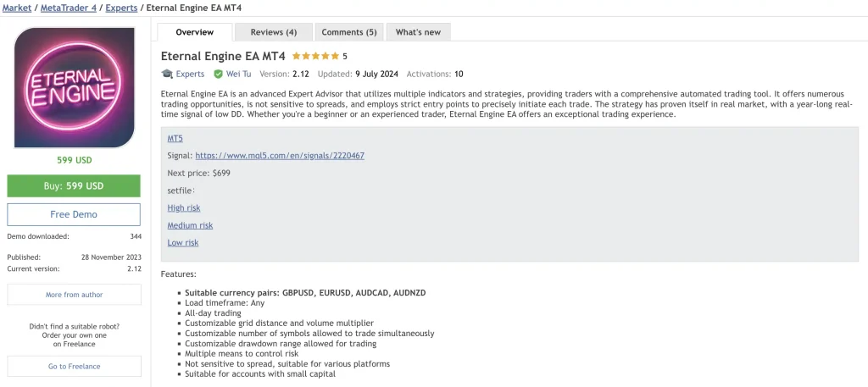This screenshot has height=387, width=868.
Task: Click Go to Freelance button
Action: [x=75, y=366]
